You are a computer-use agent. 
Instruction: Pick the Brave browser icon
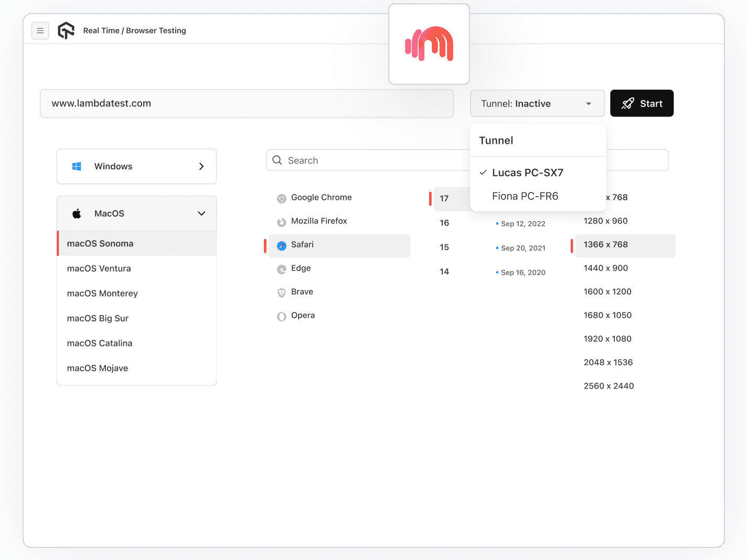(282, 293)
